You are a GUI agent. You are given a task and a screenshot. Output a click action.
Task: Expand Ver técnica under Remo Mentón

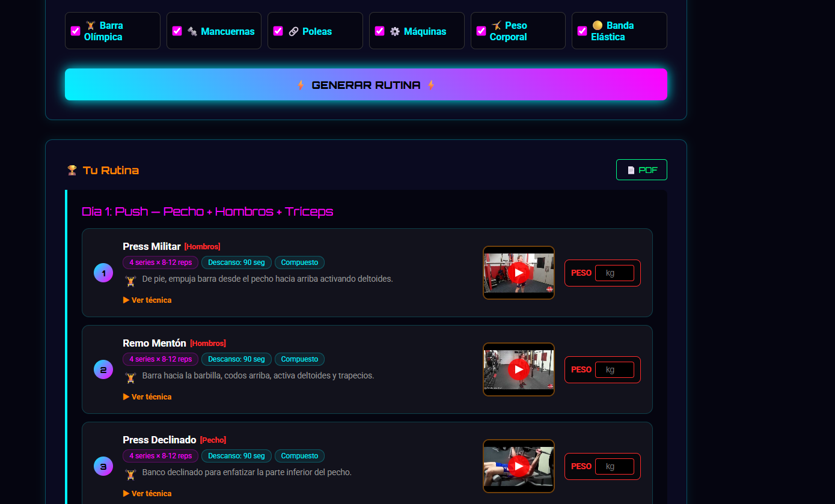point(147,396)
